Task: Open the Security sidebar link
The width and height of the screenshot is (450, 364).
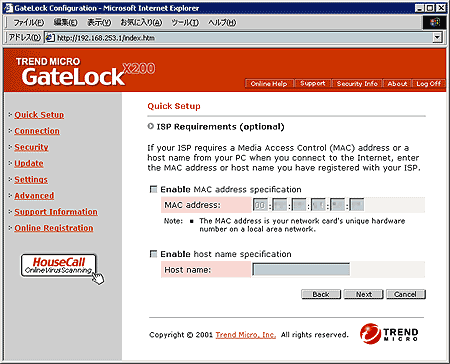Action: [31, 147]
